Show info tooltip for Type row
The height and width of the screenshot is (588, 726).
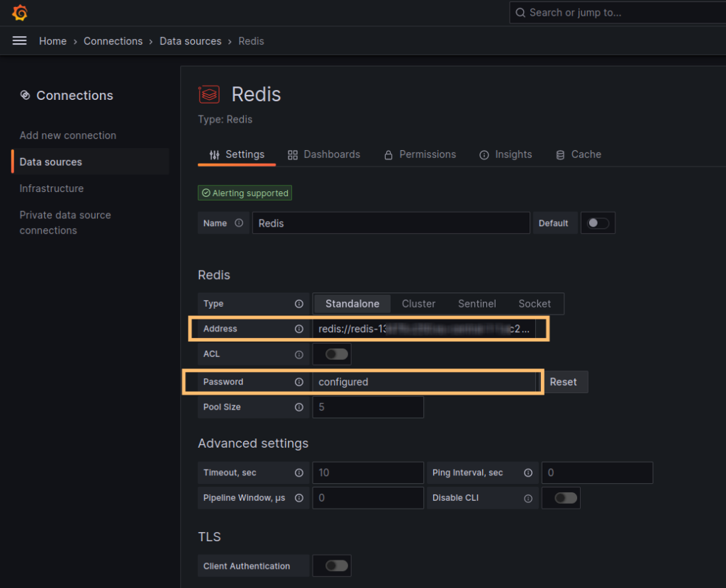coord(299,304)
